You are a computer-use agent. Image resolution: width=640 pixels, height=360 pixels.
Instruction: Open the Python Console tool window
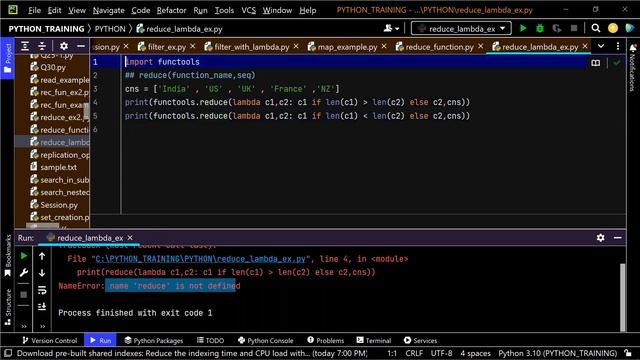click(266, 340)
